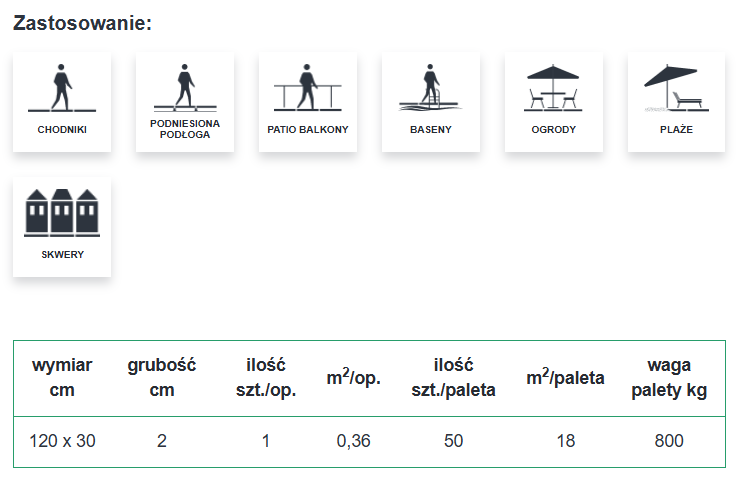Click the BASENY label text
Screen dimensions: 742x492
pyautogui.click(x=431, y=129)
